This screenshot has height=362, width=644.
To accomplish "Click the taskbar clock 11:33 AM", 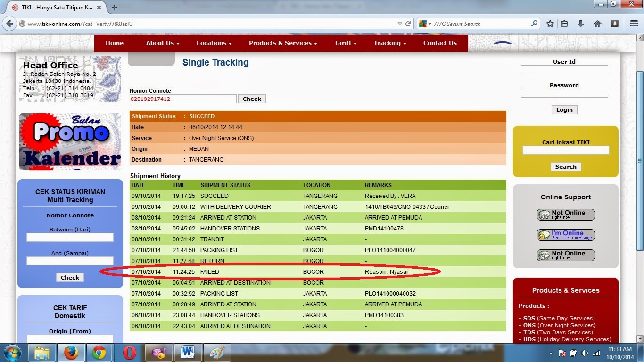I will click(x=620, y=349).
